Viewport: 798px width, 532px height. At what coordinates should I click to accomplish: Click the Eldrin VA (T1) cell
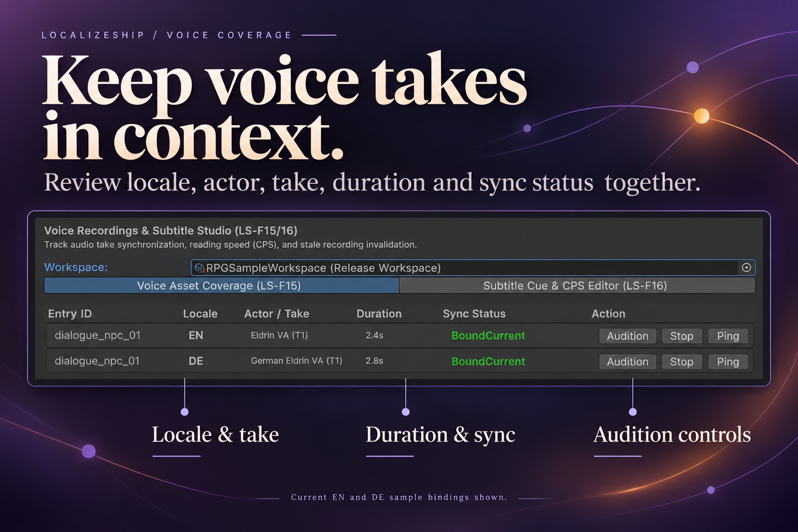(x=280, y=335)
